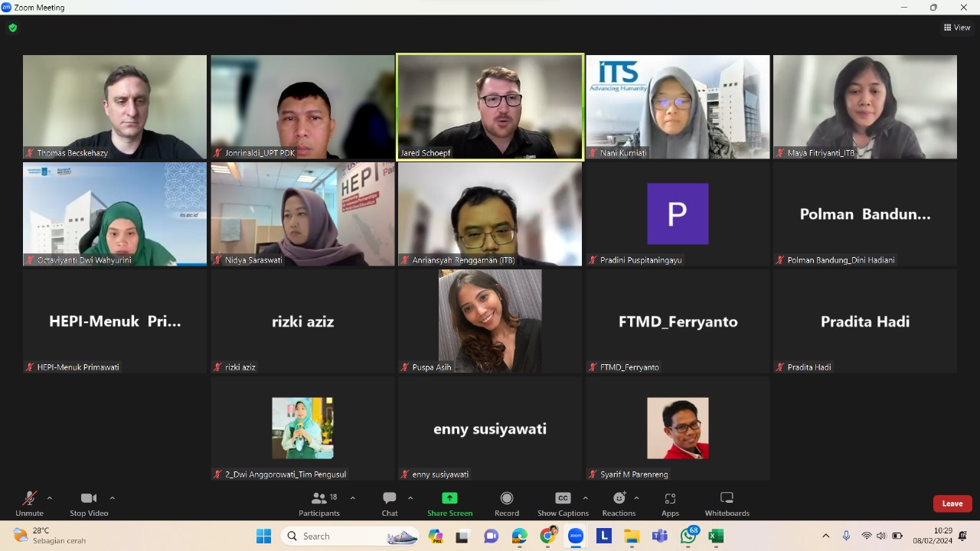Click the Unmute microphone icon
The width and height of the screenshot is (980, 551).
click(29, 498)
